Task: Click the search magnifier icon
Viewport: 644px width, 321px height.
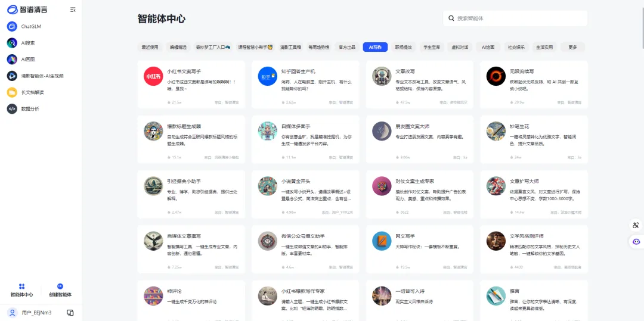Action: click(451, 18)
